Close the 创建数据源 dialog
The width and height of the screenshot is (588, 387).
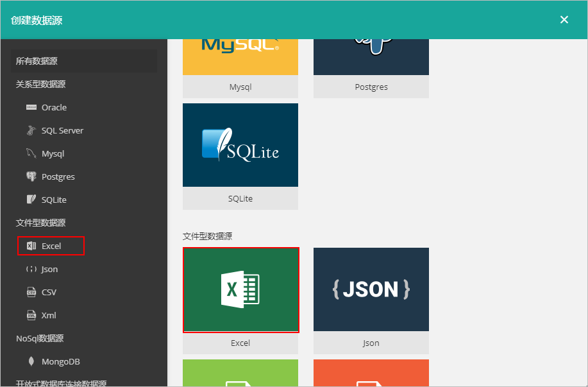pyautogui.click(x=564, y=19)
